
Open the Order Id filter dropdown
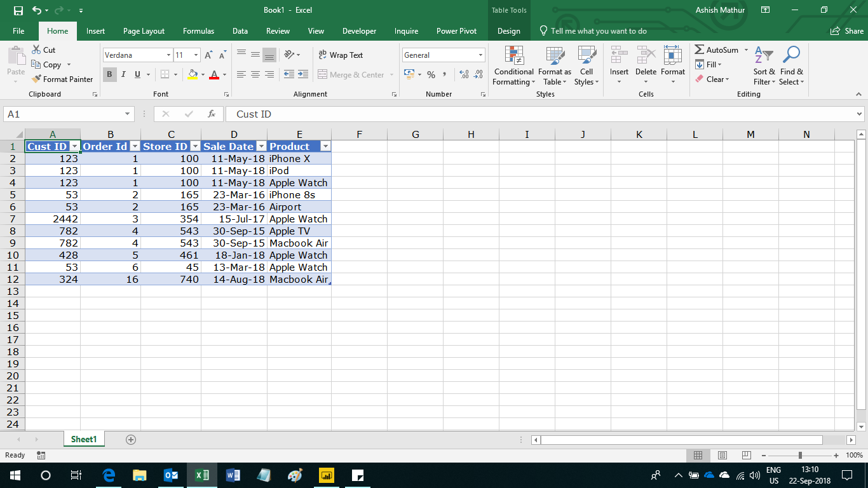pyautogui.click(x=135, y=146)
